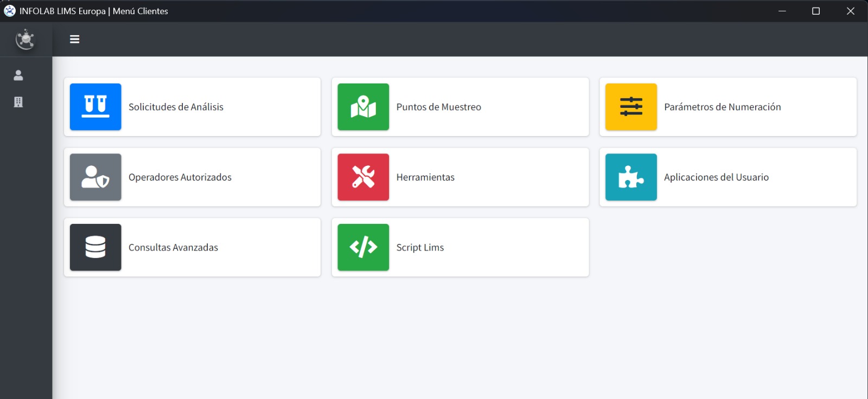Click the yellow sliders icon
Image resolution: width=868 pixels, height=399 pixels.
tap(631, 107)
